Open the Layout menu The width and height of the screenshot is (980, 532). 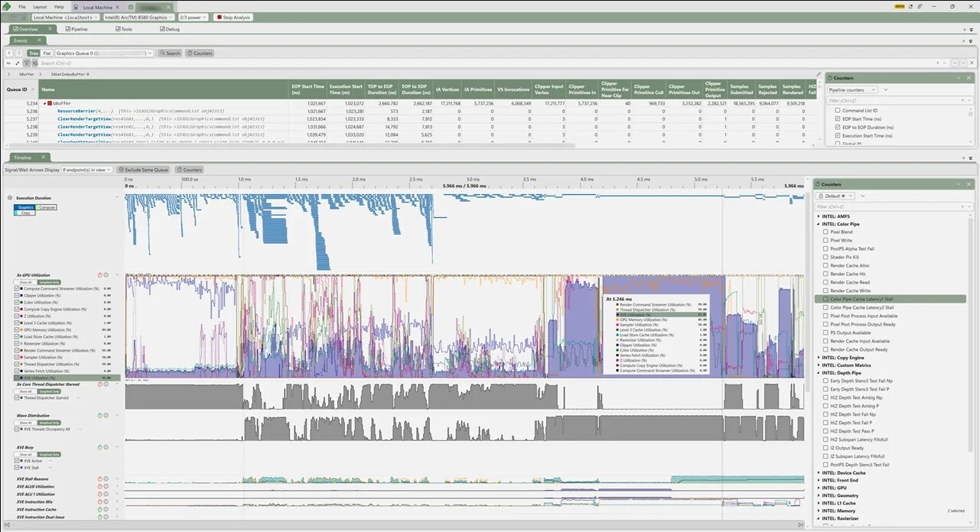pos(39,6)
